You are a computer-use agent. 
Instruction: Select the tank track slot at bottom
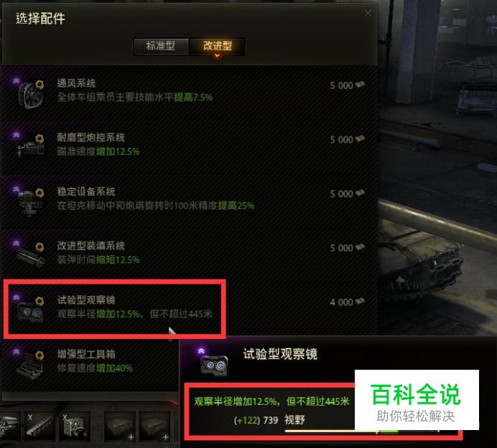40,426
